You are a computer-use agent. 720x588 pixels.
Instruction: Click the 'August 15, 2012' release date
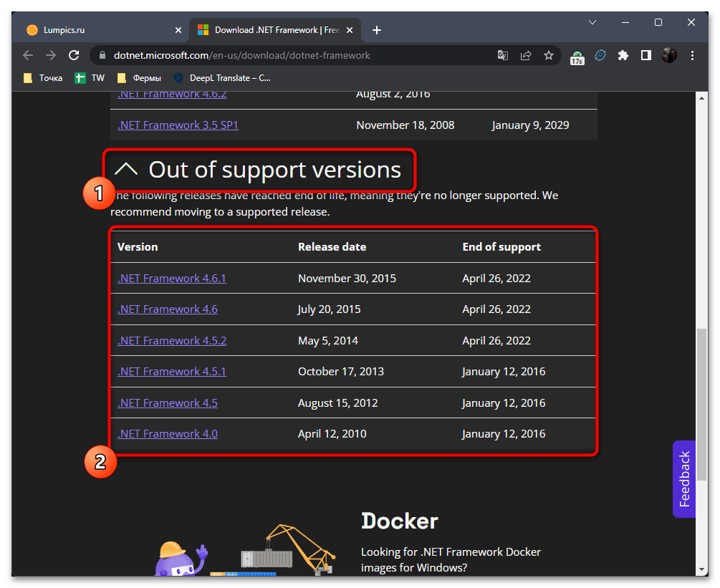337,403
